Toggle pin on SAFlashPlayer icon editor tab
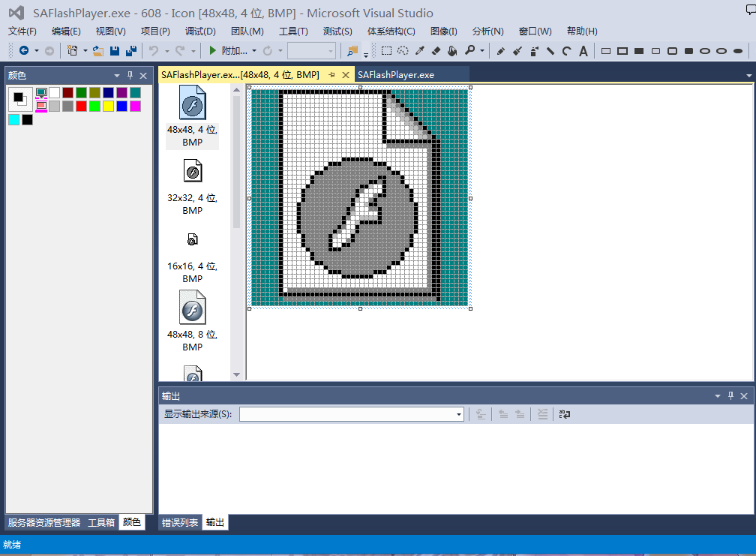 click(x=331, y=75)
